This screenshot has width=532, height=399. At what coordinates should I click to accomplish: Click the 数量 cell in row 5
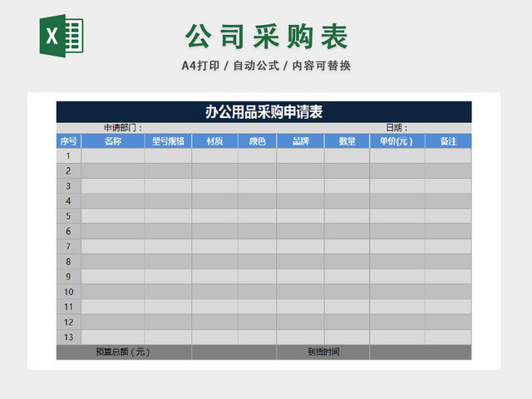347,216
